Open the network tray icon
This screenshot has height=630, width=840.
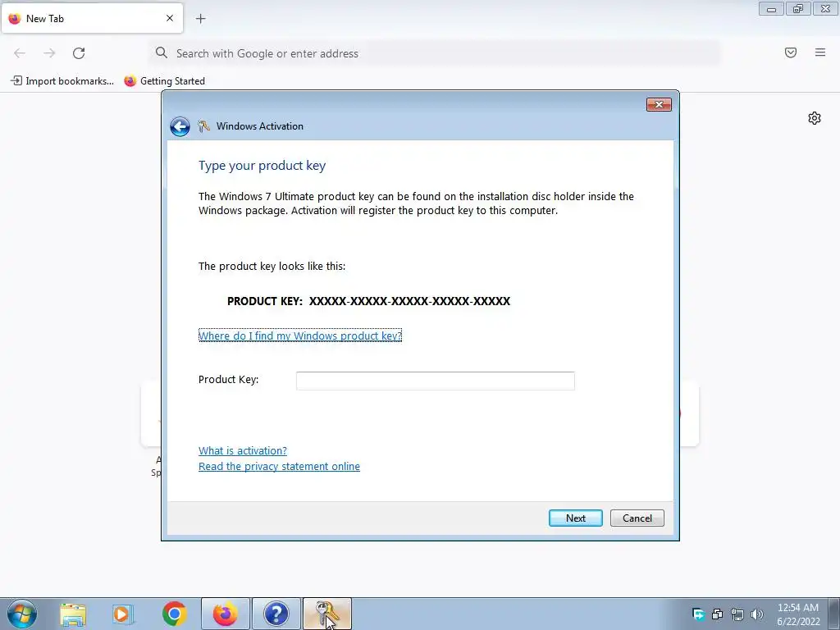click(737, 614)
